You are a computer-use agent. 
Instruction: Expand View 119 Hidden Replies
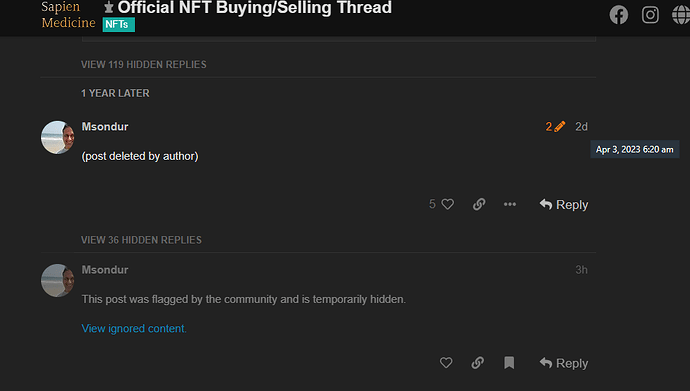coord(143,65)
